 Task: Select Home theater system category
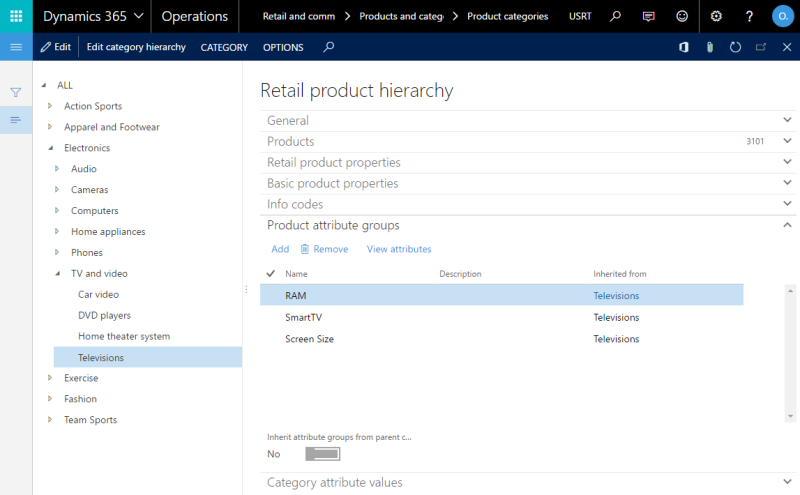click(x=124, y=336)
